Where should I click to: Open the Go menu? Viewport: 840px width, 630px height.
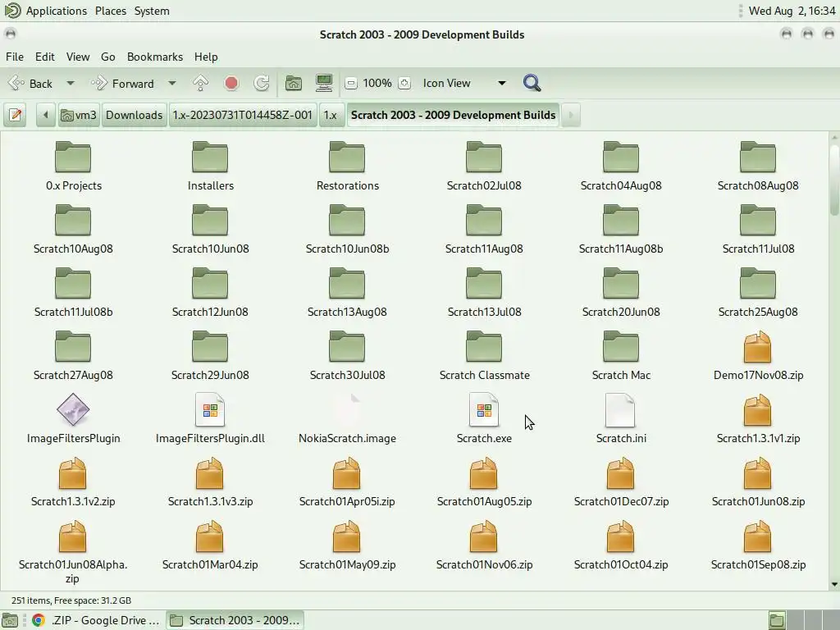pos(107,57)
